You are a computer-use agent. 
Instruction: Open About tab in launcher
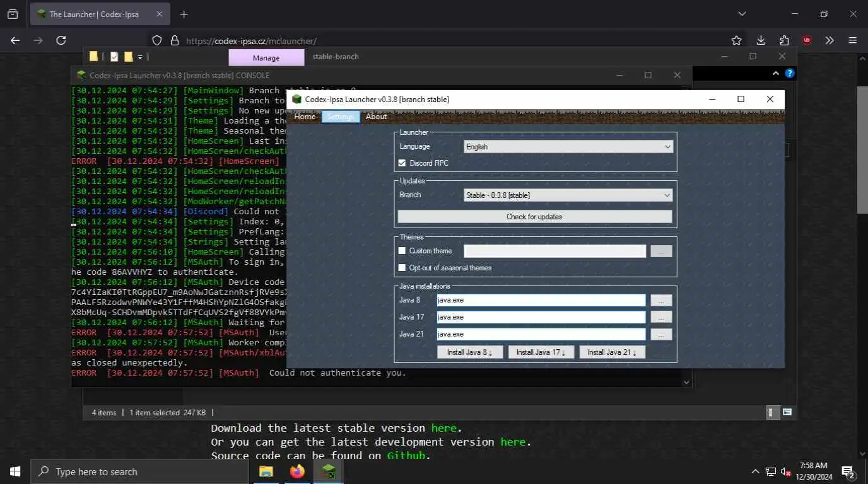coord(377,117)
